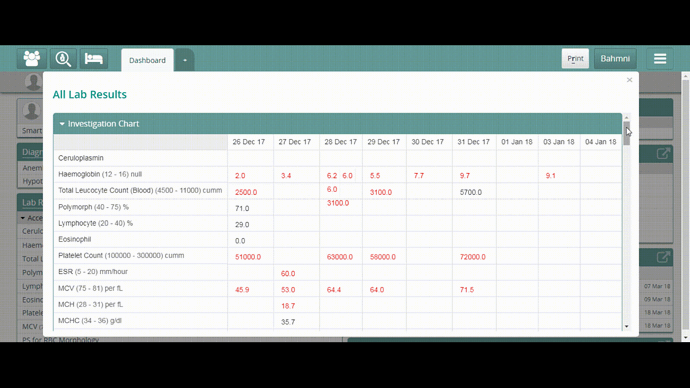Click the chart scrollbar down arrow
This screenshot has height=388, width=690.
627,326
